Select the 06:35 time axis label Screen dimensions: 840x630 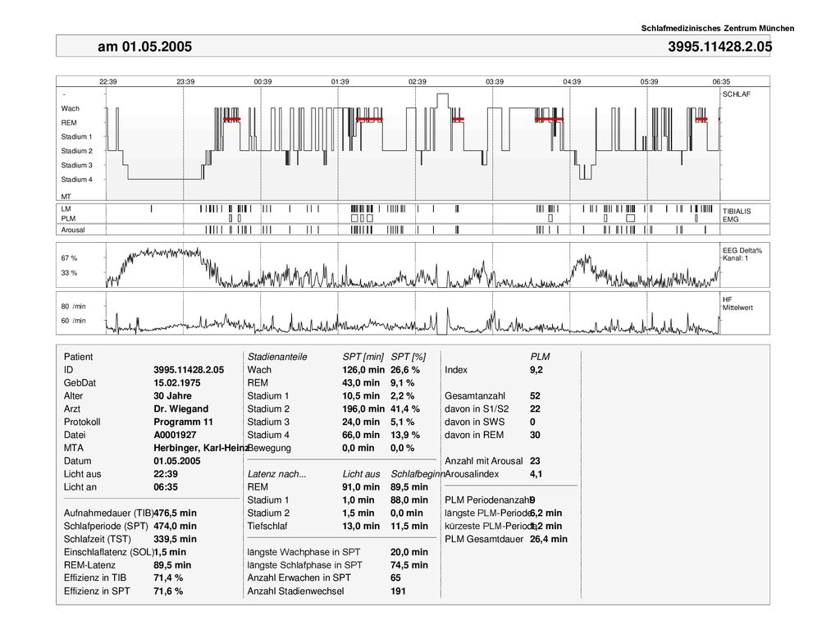[721, 82]
